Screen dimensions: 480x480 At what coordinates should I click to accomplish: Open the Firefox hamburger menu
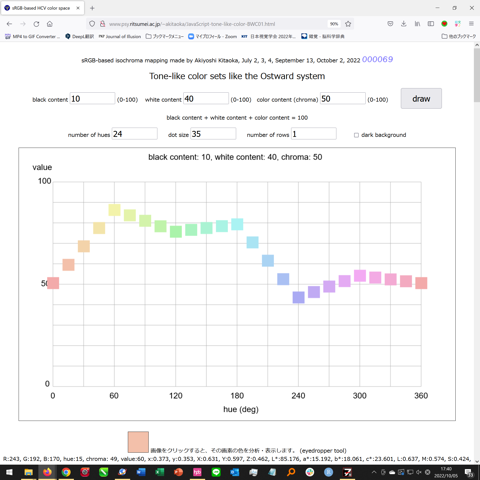471,24
